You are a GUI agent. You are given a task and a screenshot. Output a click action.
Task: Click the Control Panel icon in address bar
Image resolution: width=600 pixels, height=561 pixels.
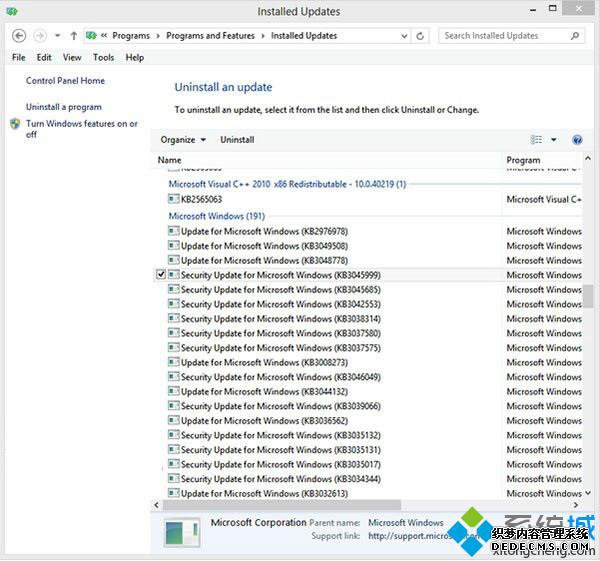pos(91,36)
